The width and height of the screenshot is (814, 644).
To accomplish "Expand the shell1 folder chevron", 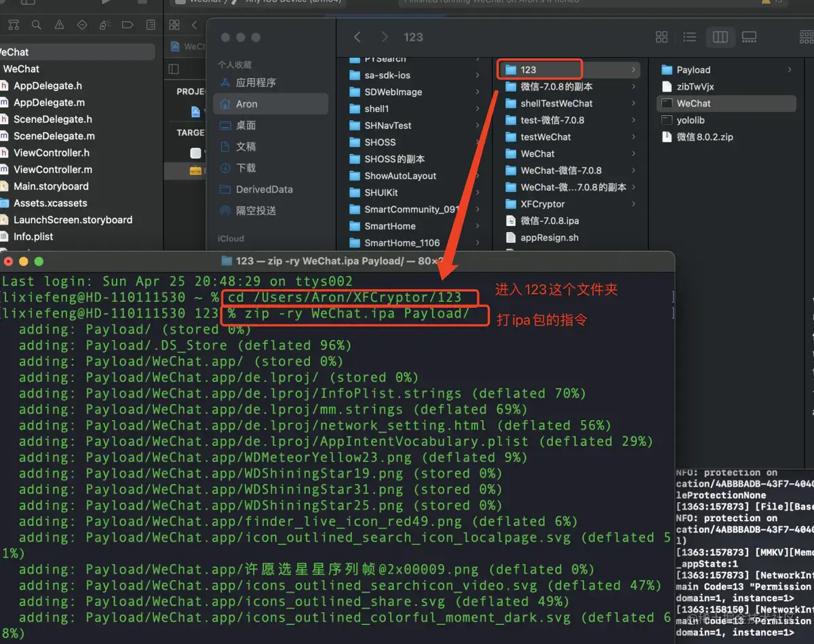I will 478,109.
